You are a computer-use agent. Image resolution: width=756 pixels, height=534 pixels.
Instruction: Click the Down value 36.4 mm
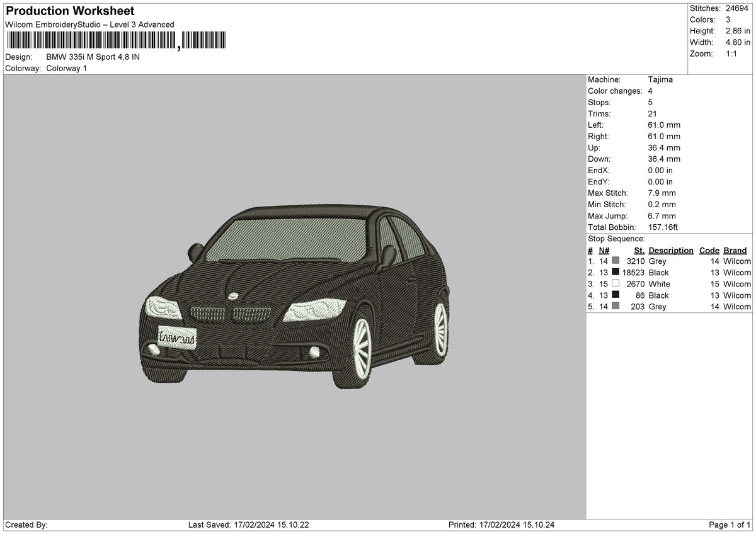[664, 159]
